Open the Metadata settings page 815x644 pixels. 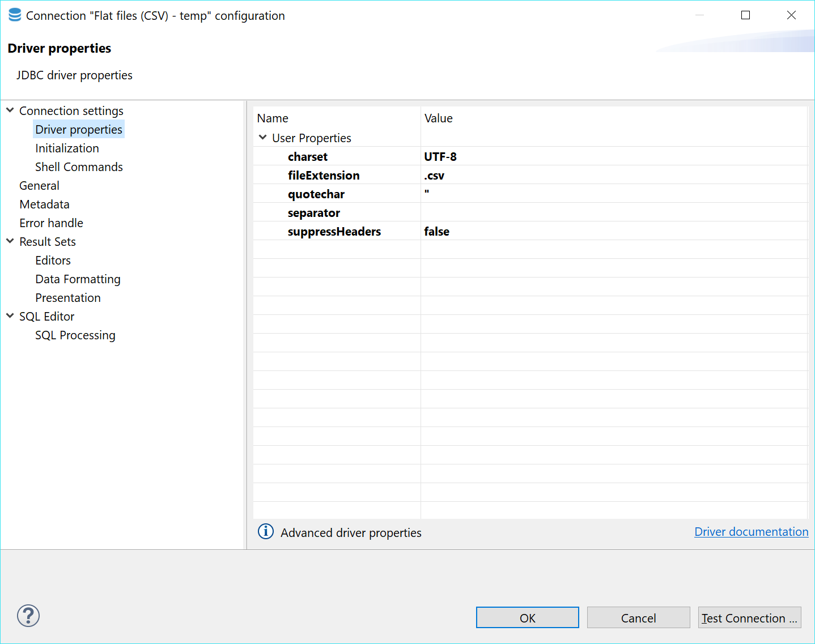tap(44, 204)
